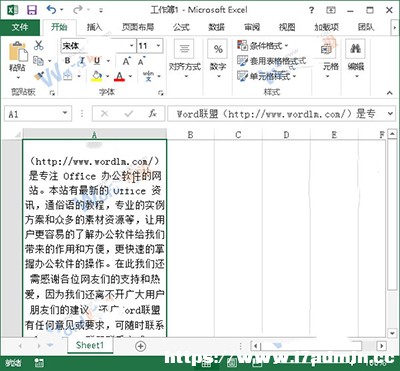400x371 pixels.
Task: Switch to the 页面布局 tab
Action: click(x=138, y=27)
